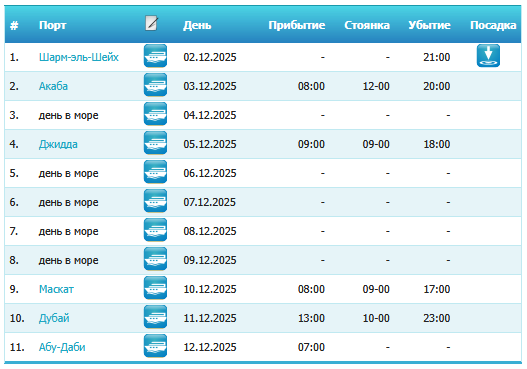Image resolution: width=527 pixels, height=369 pixels.
Task: Click the boarding arrow icon under Посадка
Action: pyautogui.click(x=488, y=56)
